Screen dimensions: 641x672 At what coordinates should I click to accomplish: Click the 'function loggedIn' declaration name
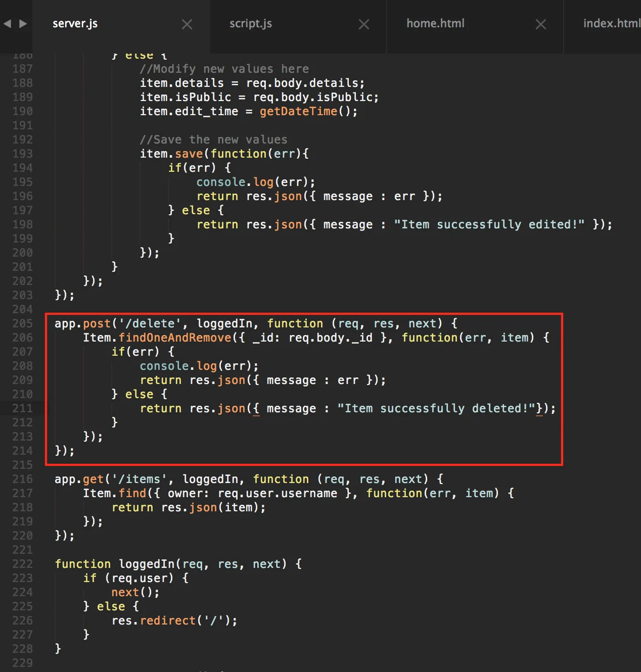point(147,564)
